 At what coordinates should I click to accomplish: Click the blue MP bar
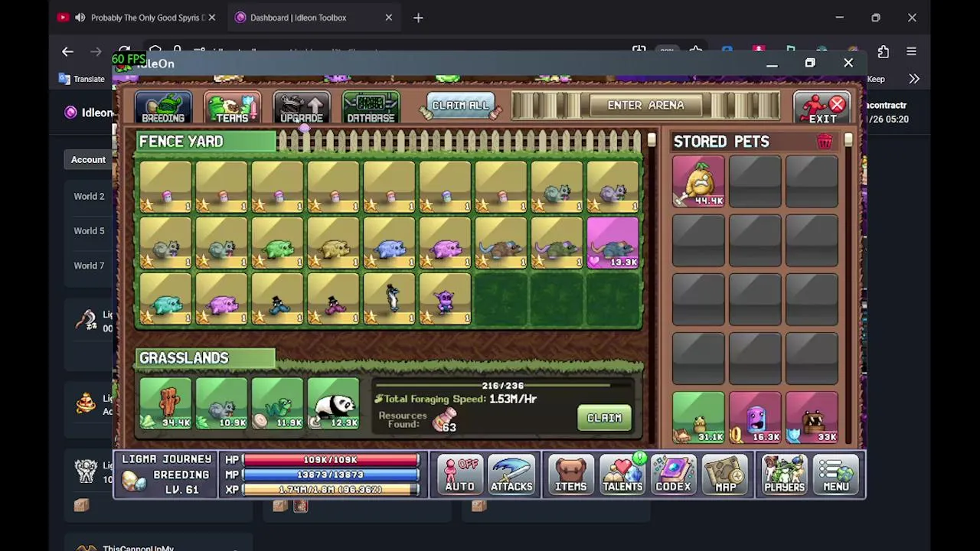click(331, 474)
